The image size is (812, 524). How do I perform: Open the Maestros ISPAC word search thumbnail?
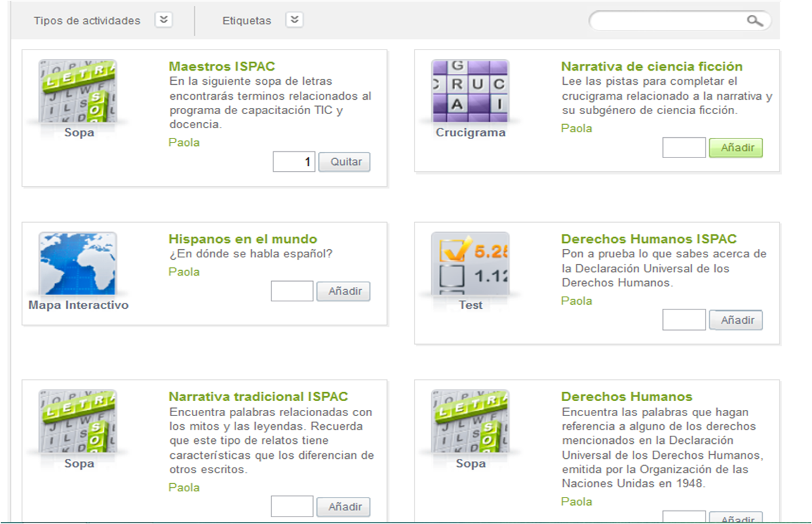79,90
